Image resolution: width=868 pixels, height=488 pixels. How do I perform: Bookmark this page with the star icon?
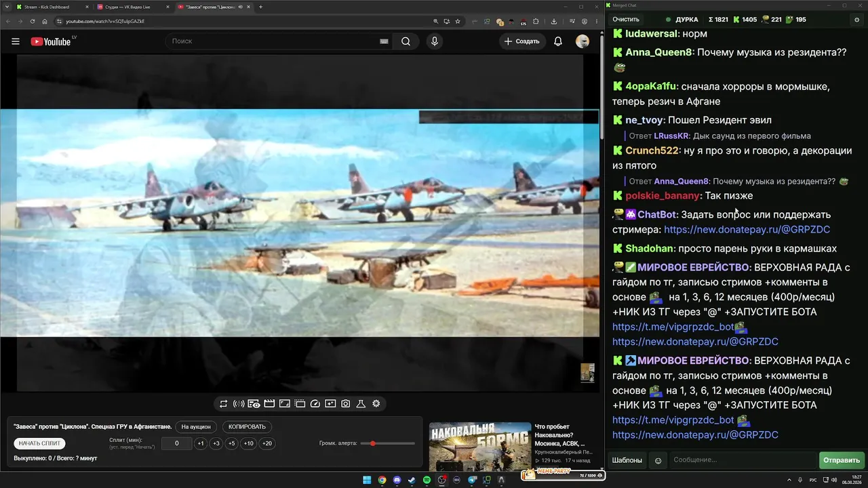tap(459, 21)
